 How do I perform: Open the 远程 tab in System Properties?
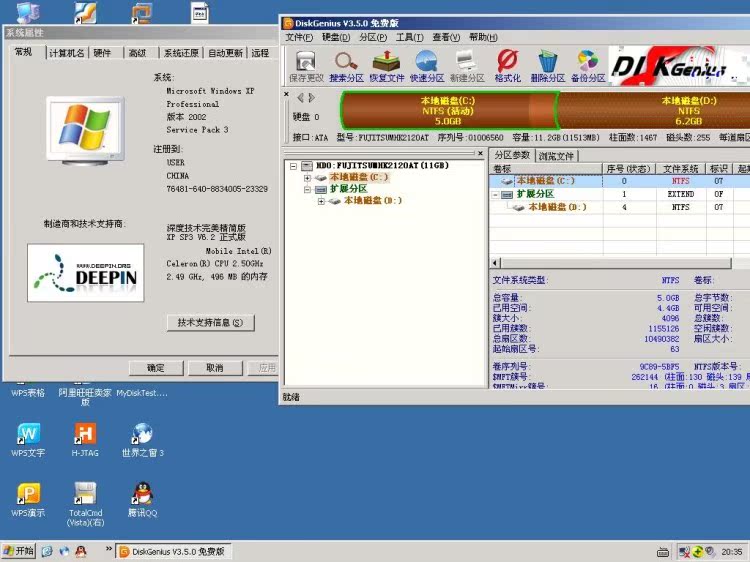click(260, 53)
